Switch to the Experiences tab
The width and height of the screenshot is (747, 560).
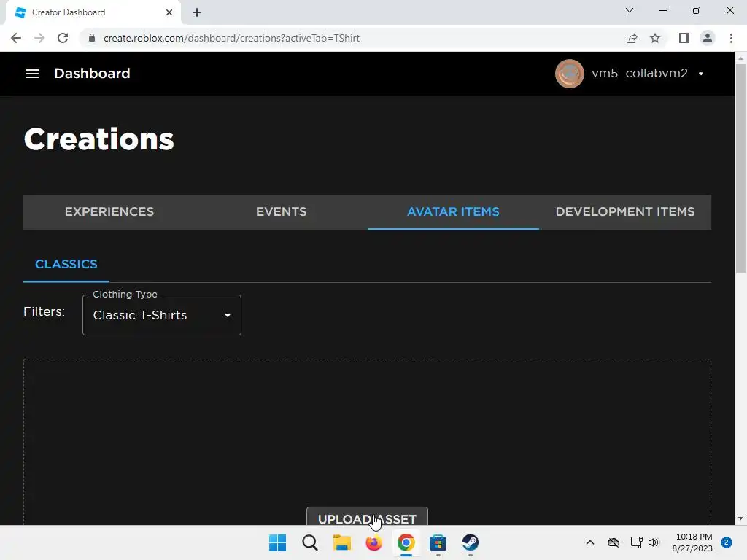click(x=109, y=212)
